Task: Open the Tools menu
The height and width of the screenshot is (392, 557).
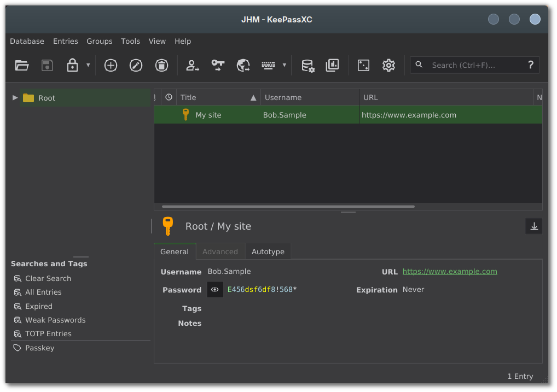Action: (130, 41)
